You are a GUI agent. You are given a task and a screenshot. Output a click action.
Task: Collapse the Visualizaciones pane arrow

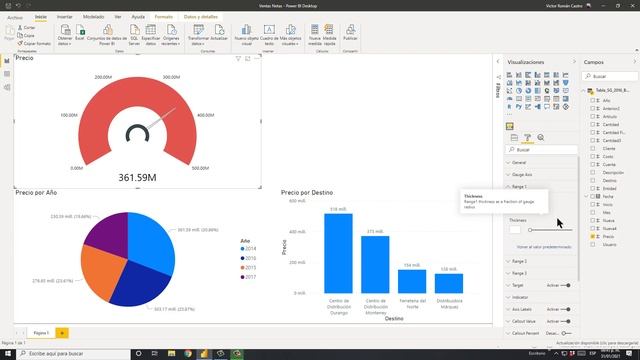[x=574, y=62]
